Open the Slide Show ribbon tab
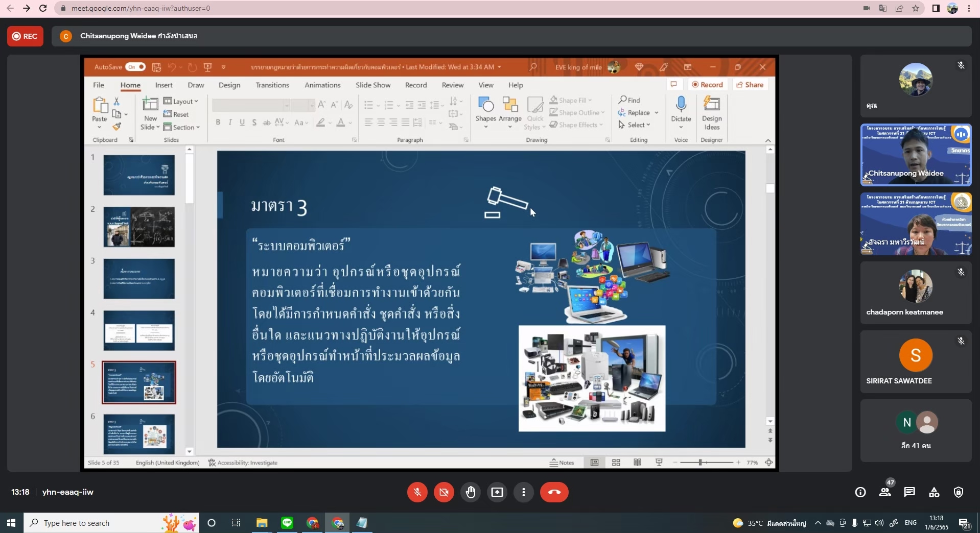This screenshot has height=533, width=980. (x=373, y=85)
